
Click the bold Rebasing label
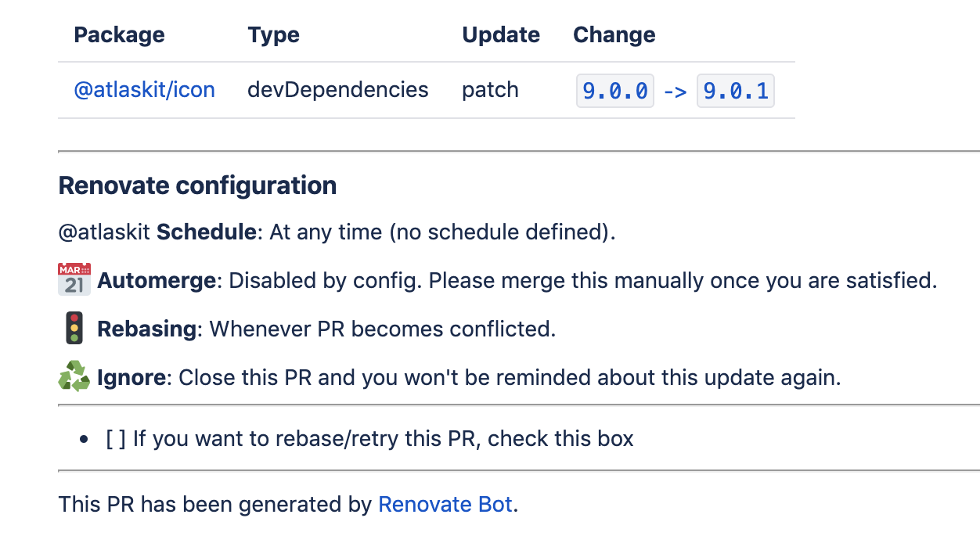tap(146, 329)
